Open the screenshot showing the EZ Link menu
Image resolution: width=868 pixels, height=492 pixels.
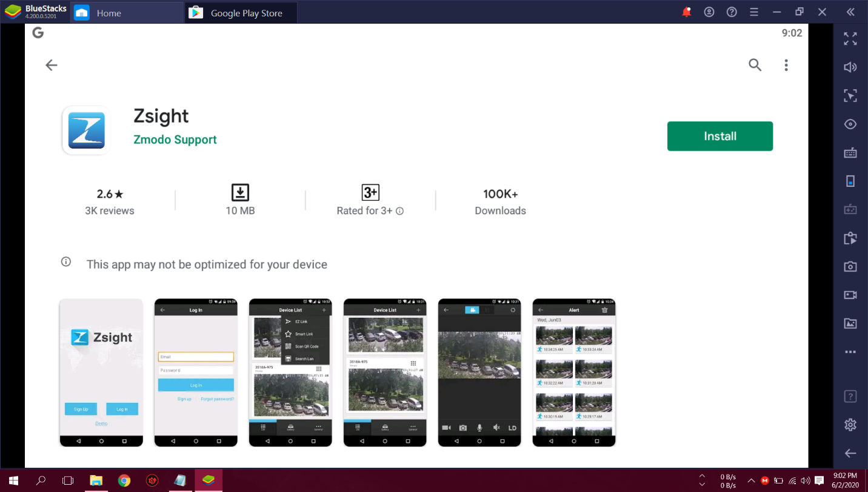click(x=290, y=372)
